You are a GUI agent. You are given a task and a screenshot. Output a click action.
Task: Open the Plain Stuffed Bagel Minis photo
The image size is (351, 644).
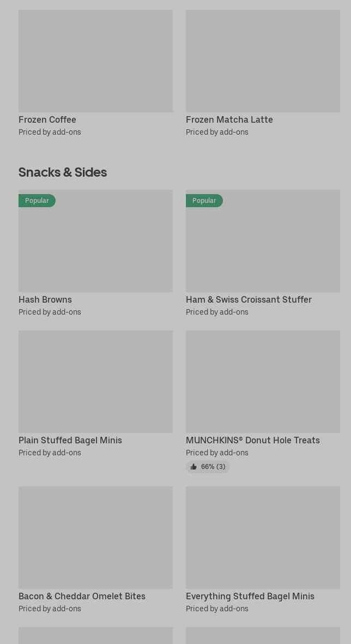[95, 381]
